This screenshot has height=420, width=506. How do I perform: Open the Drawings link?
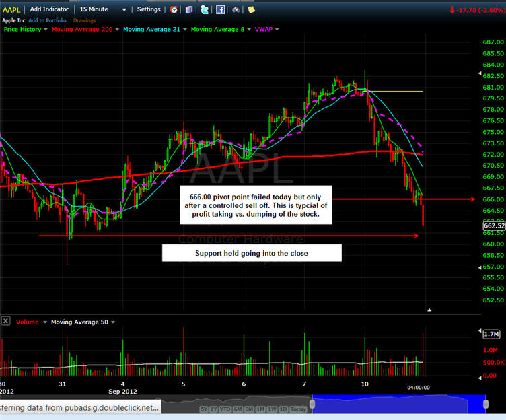84,20
